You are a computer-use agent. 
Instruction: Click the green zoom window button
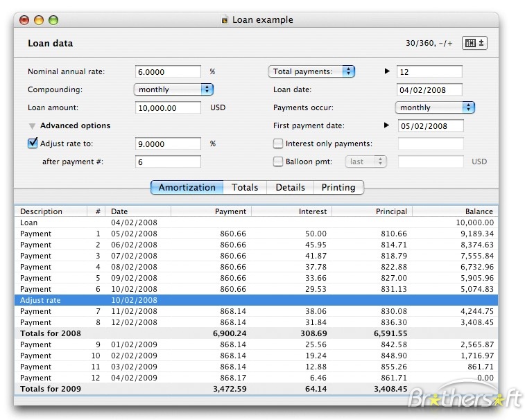coord(53,20)
